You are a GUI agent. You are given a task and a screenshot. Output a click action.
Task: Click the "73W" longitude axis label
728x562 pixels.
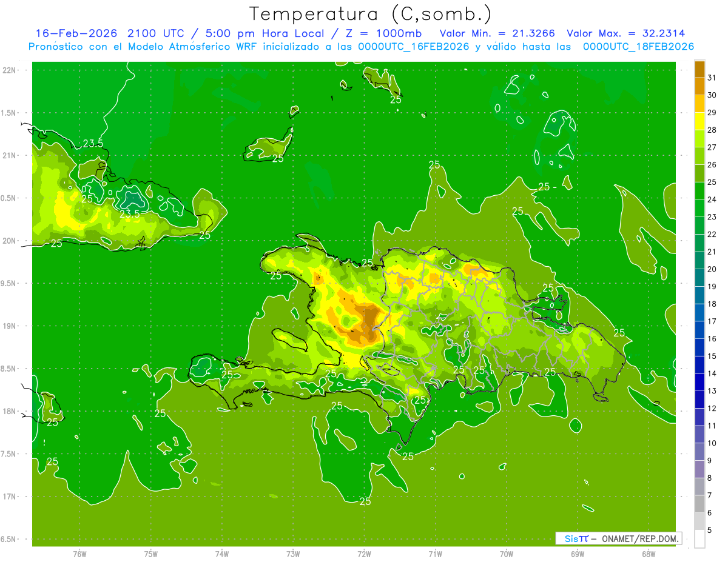293,554
